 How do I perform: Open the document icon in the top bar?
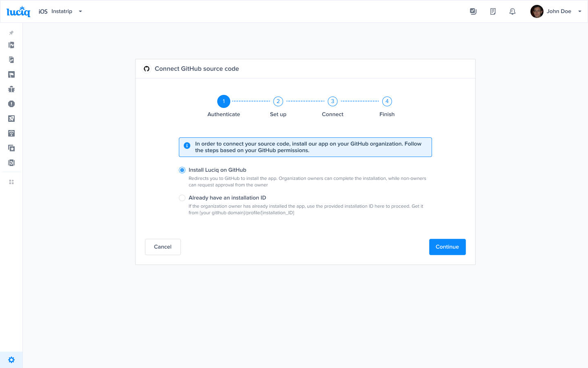493,11
